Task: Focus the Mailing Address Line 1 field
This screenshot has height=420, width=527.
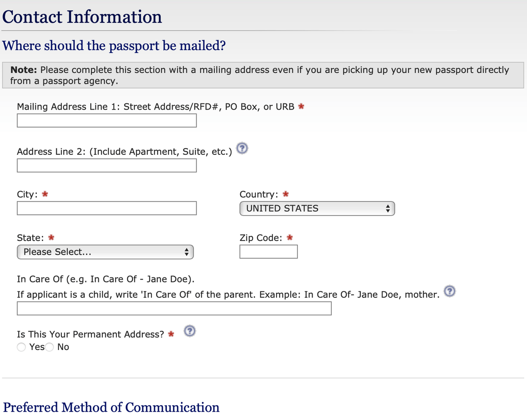Action: pyautogui.click(x=107, y=121)
